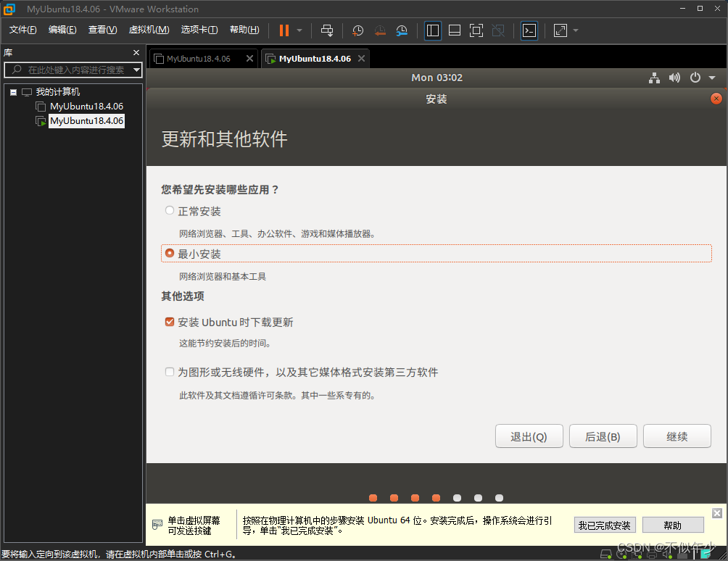This screenshot has height=561, width=728.
Task: Click the 退出(Q) button
Action: [x=529, y=436]
